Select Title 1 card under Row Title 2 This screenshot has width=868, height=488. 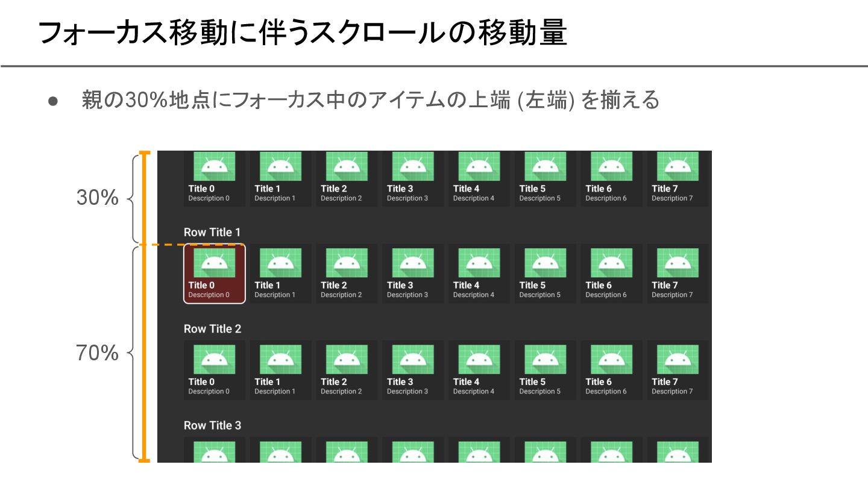pyautogui.click(x=280, y=370)
